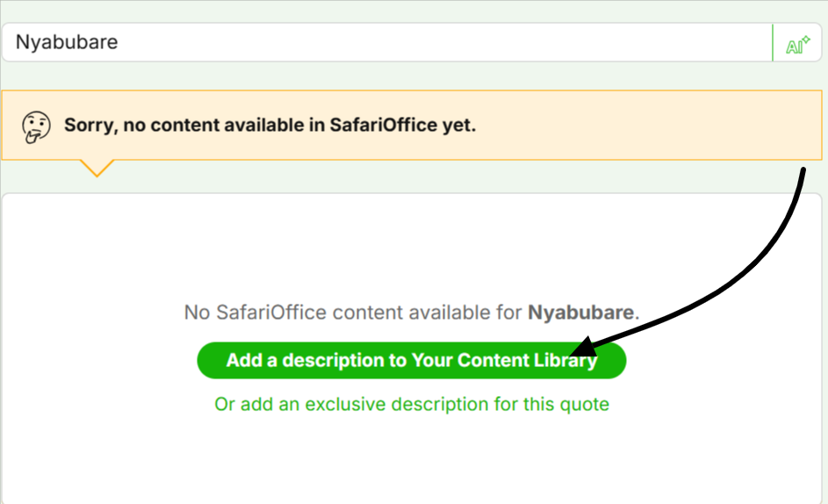Click the "No SafariOffice content available" message text
The height and width of the screenshot is (504, 828).
pyautogui.click(x=411, y=313)
